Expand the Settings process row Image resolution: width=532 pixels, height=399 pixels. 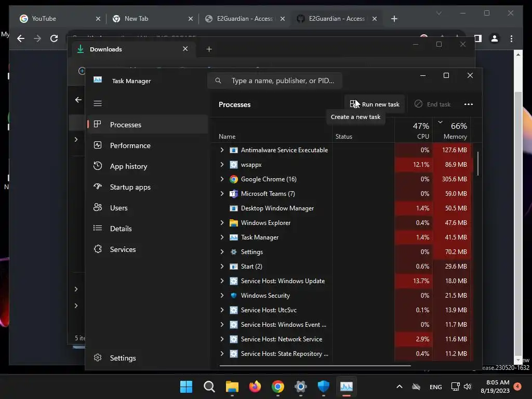tap(222, 252)
